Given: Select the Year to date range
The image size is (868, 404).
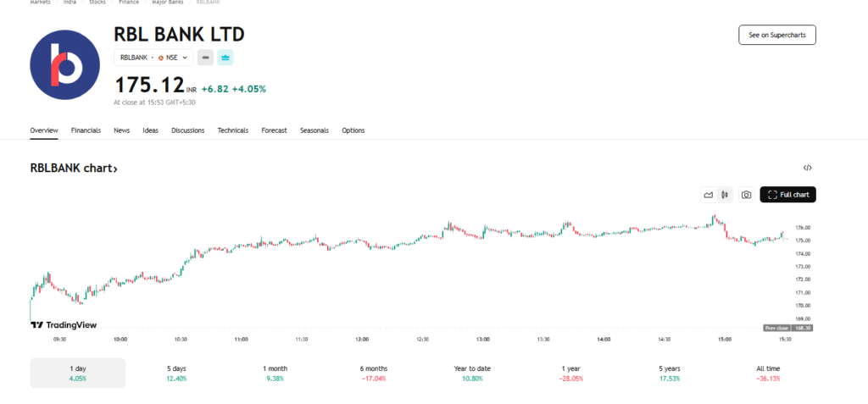Looking at the screenshot, I should (x=472, y=373).
